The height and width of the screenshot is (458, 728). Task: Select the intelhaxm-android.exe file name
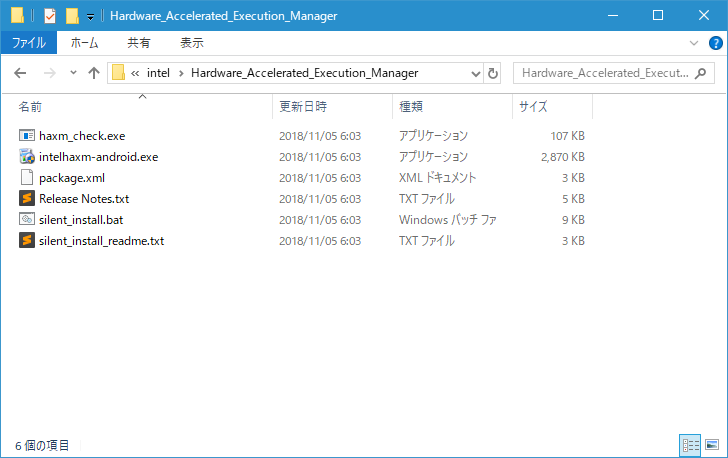coord(98,157)
